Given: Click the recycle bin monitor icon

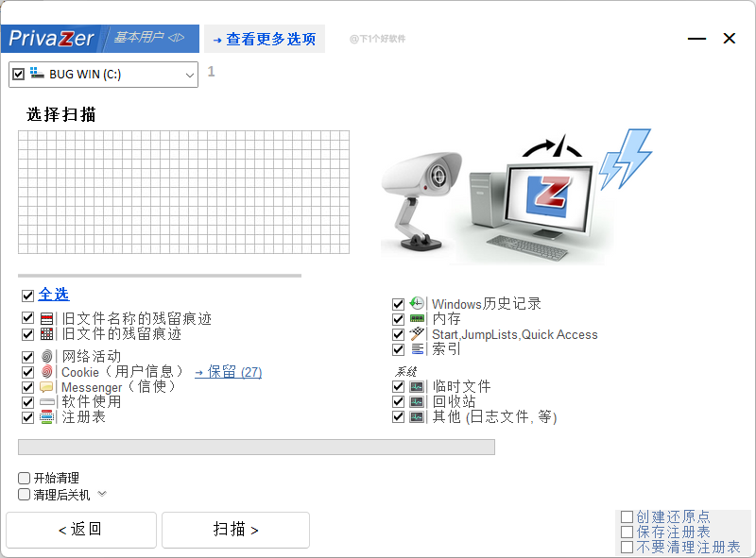Looking at the screenshot, I should pyautogui.click(x=417, y=401).
